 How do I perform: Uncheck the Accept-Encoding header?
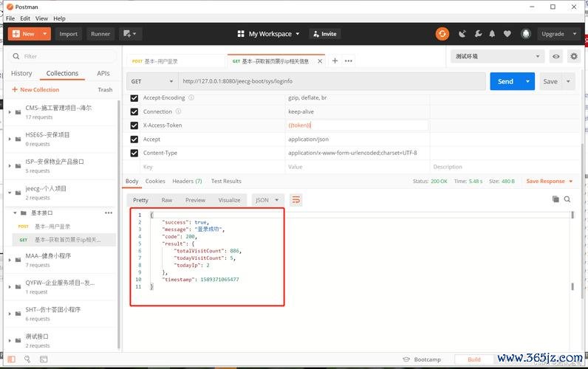tap(134, 97)
